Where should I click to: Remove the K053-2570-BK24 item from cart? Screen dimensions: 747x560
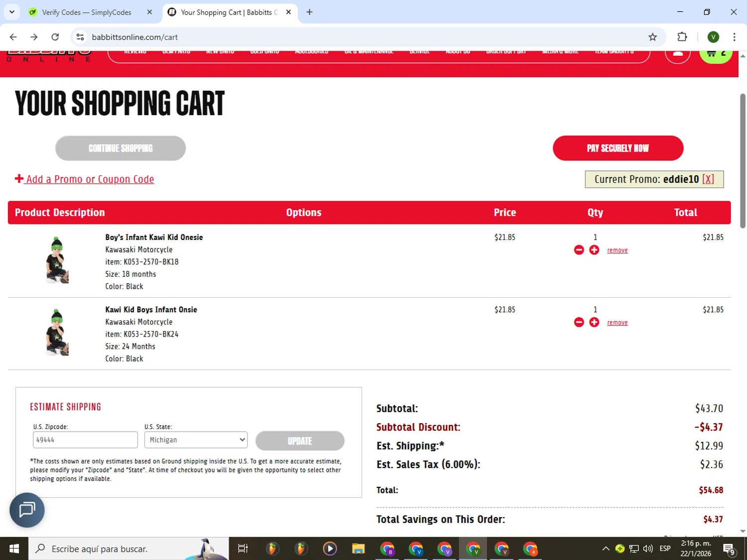618,323
